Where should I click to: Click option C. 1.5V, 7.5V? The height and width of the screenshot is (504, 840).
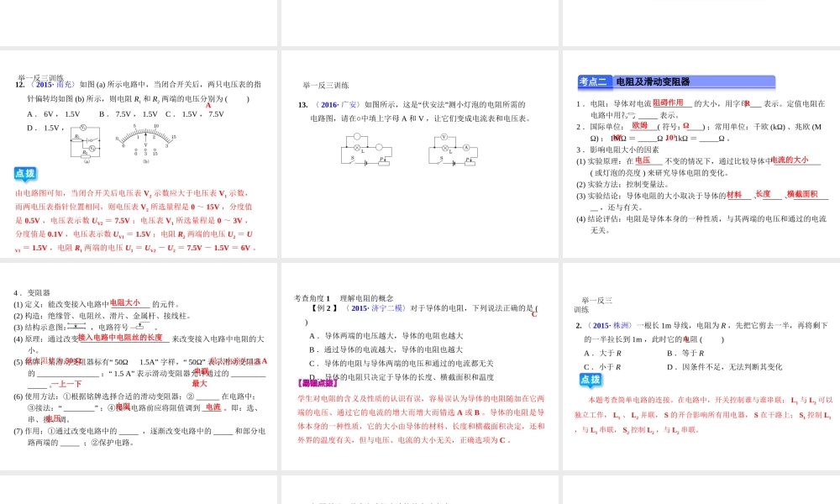pos(195,114)
